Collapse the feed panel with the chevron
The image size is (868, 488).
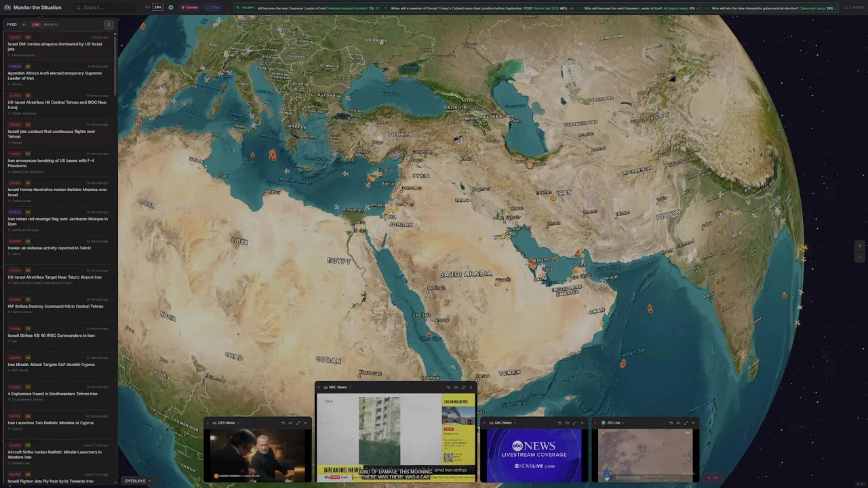click(x=108, y=24)
